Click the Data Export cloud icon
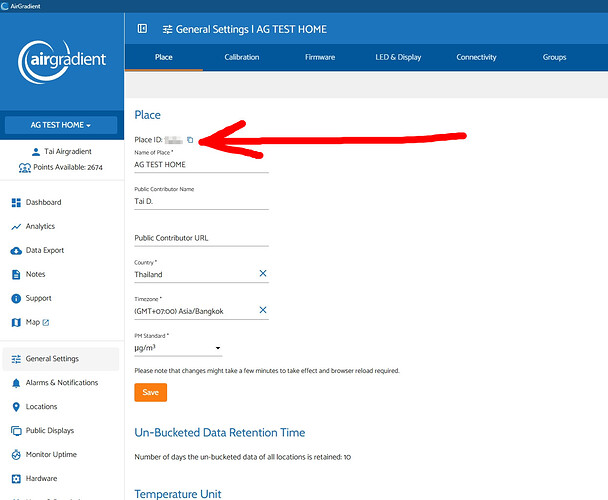608x500 pixels. coord(16,251)
